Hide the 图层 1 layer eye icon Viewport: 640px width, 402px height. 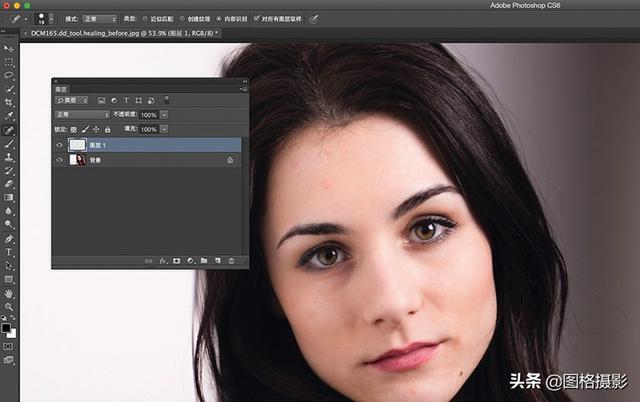tap(60, 145)
